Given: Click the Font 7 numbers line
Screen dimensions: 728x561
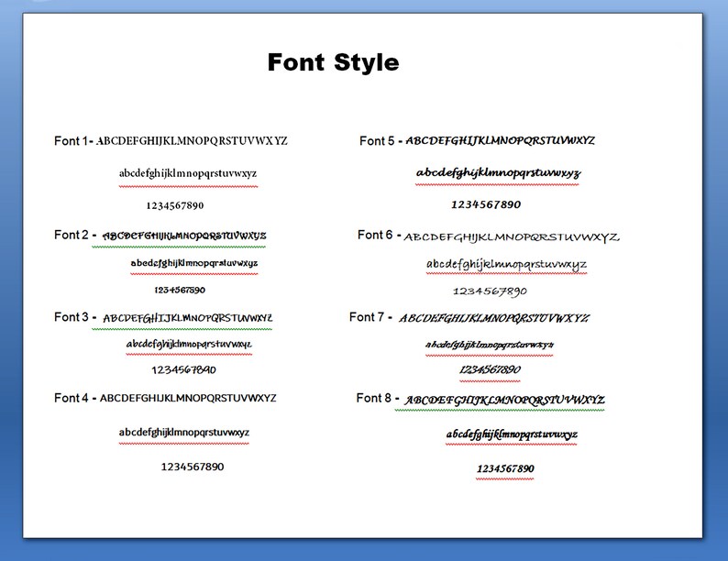Looking at the screenshot, I should 490,369.
